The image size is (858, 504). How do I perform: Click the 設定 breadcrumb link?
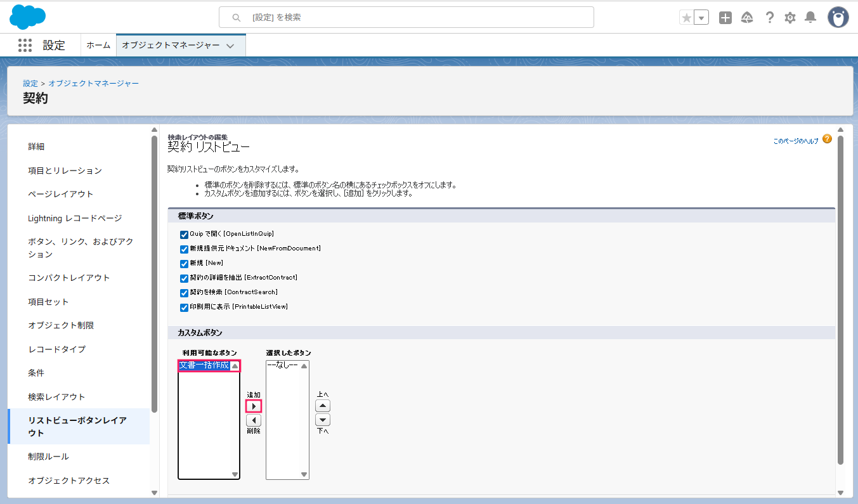(30, 83)
